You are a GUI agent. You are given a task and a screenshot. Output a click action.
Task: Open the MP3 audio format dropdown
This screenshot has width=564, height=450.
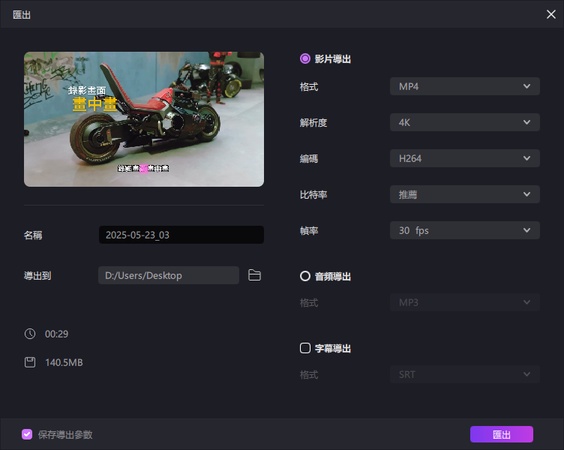pos(465,303)
